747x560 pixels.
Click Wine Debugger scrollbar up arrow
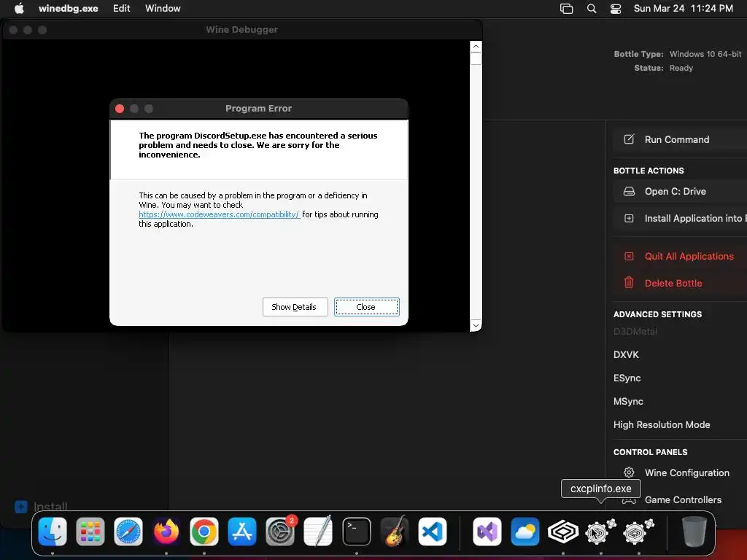click(x=476, y=46)
